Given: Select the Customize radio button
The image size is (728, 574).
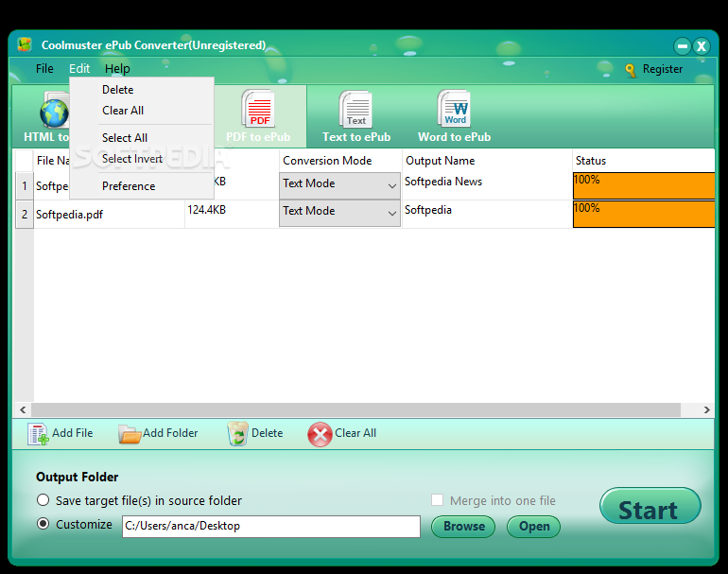Looking at the screenshot, I should pyautogui.click(x=43, y=524).
